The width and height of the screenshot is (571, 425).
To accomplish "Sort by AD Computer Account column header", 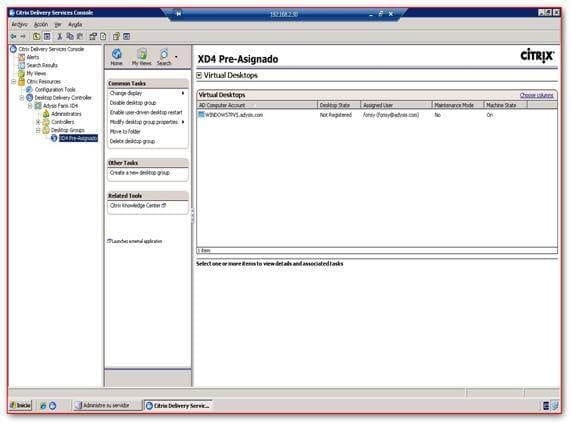I will click(257, 105).
